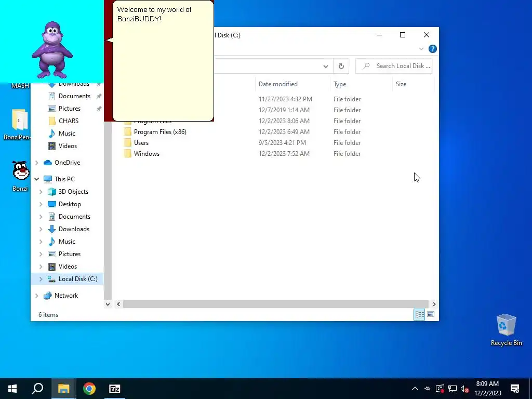
Task: Open address bar history dropdown
Action: (326, 66)
